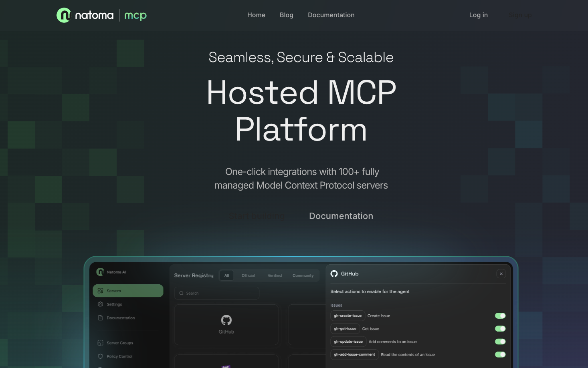This screenshot has width=588, height=368.
Task: Click the gh-update-issue tag
Action: point(348,342)
